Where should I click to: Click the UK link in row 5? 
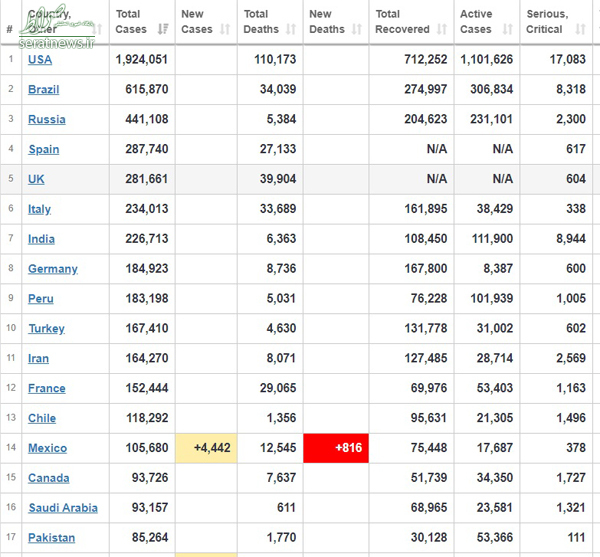click(x=36, y=179)
